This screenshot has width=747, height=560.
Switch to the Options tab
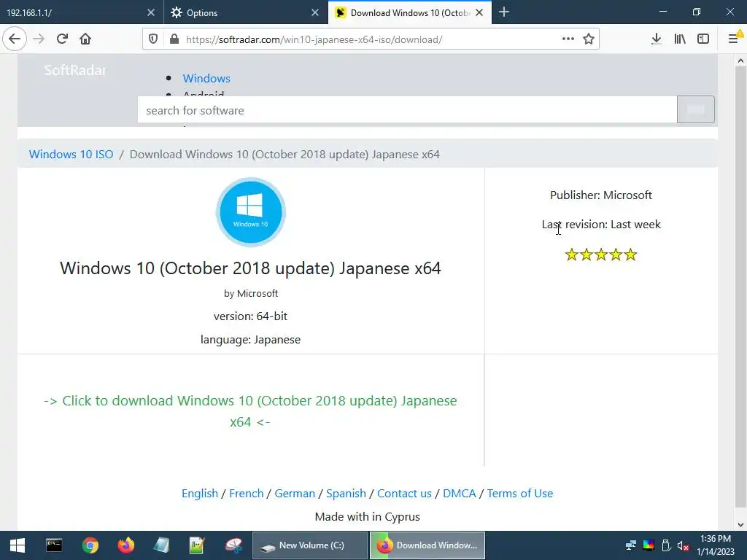click(239, 13)
